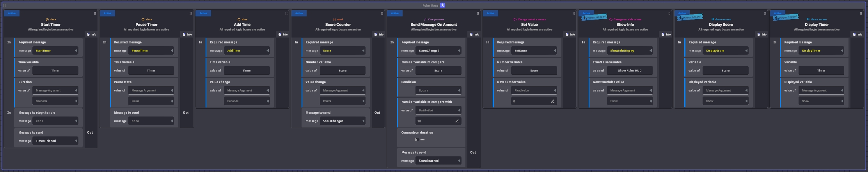Click drag handle on Display Timer box
Screen dimensions: 868x172
click(x=861, y=13)
